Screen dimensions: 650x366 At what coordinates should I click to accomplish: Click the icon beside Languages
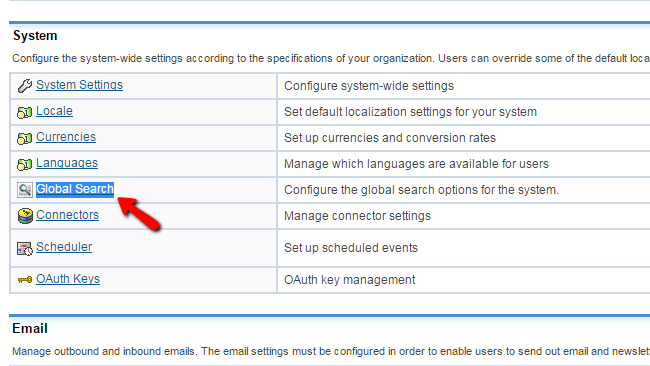coord(24,164)
